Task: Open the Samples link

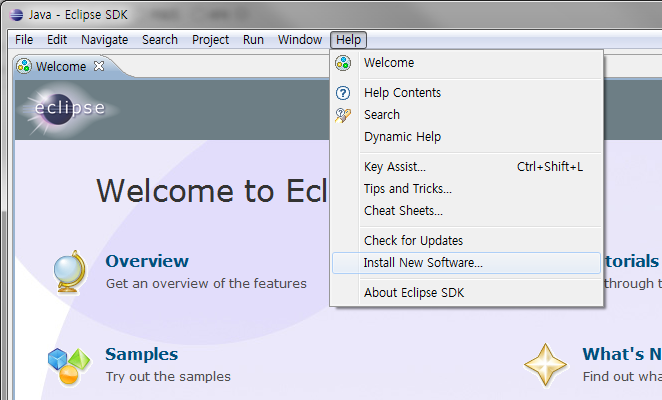Action: pyautogui.click(x=141, y=354)
